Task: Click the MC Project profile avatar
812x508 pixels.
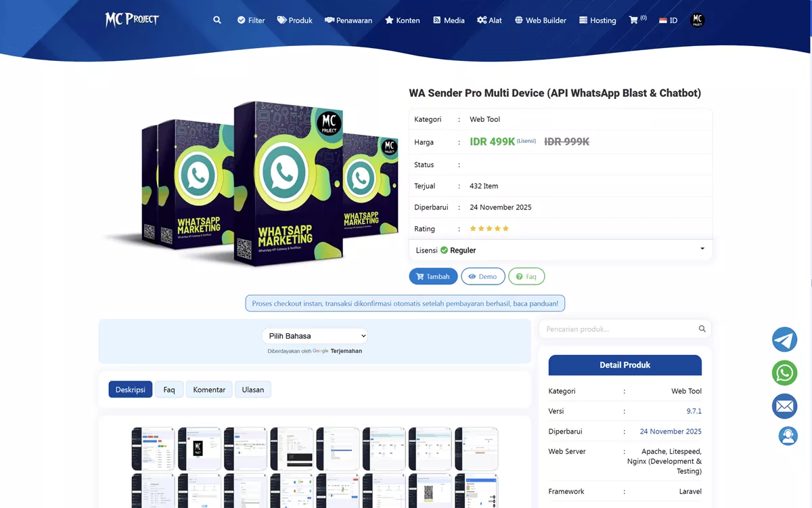Action: 697,20
